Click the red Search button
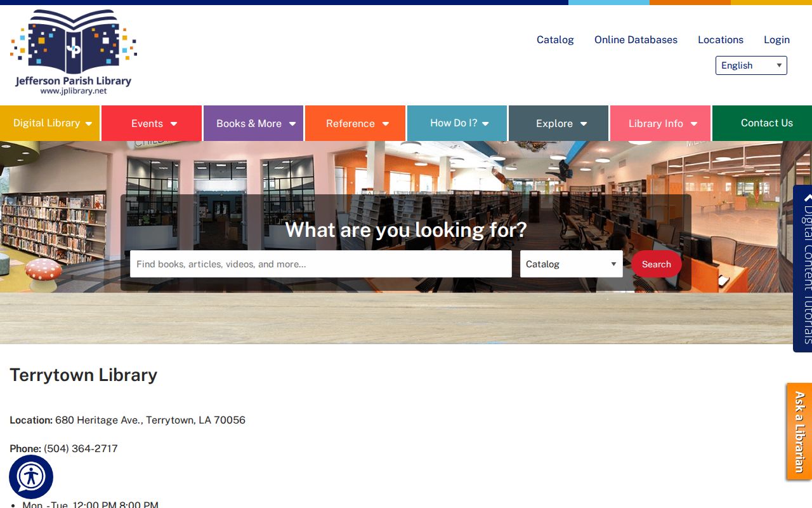The width and height of the screenshot is (812, 508). (x=656, y=264)
